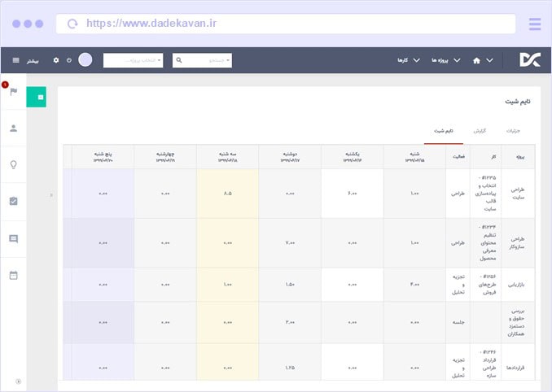The height and width of the screenshot is (392, 552).
Task: Click the lightbulb ideas icon
Action: coord(13,164)
